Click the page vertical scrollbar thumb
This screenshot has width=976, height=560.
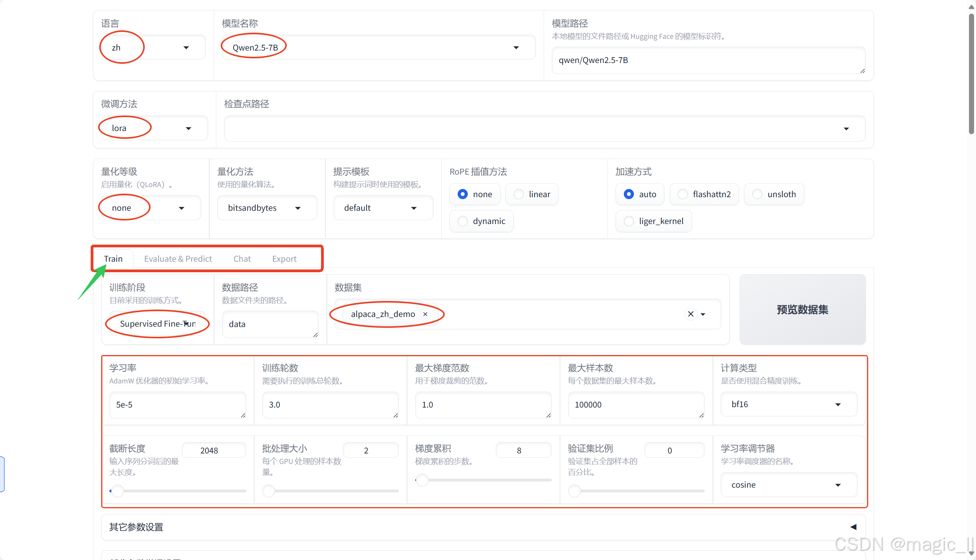click(x=971, y=74)
